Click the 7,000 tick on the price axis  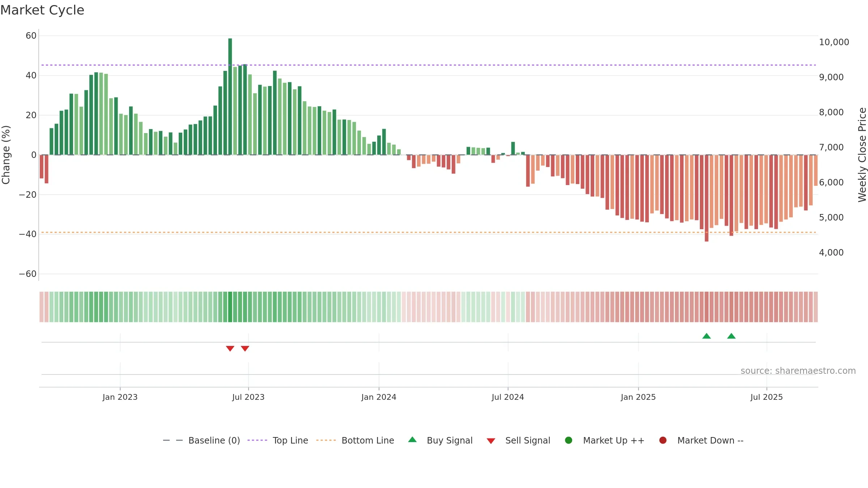831,147
